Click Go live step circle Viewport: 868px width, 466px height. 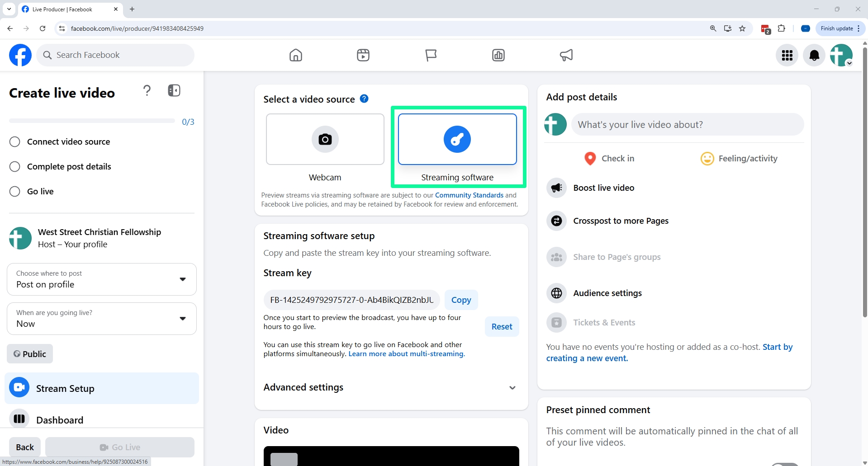click(15, 192)
